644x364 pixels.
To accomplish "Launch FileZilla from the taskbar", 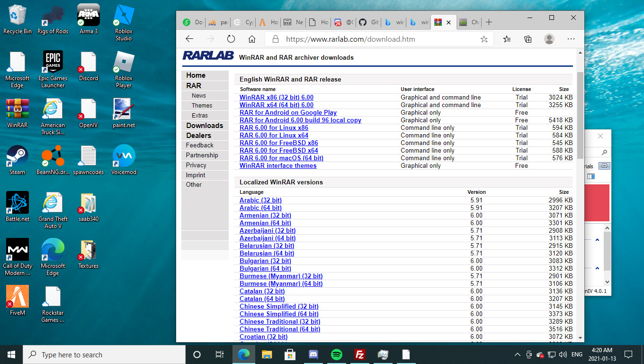I will click(x=360, y=355).
